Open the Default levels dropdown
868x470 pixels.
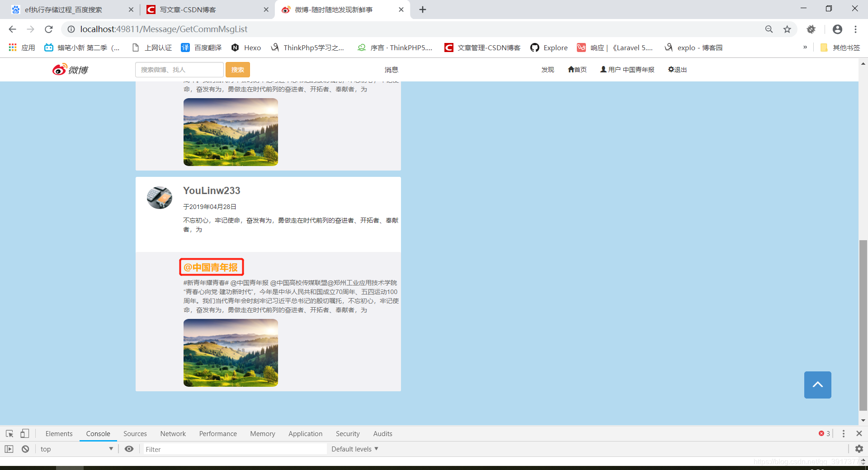pos(355,449)
